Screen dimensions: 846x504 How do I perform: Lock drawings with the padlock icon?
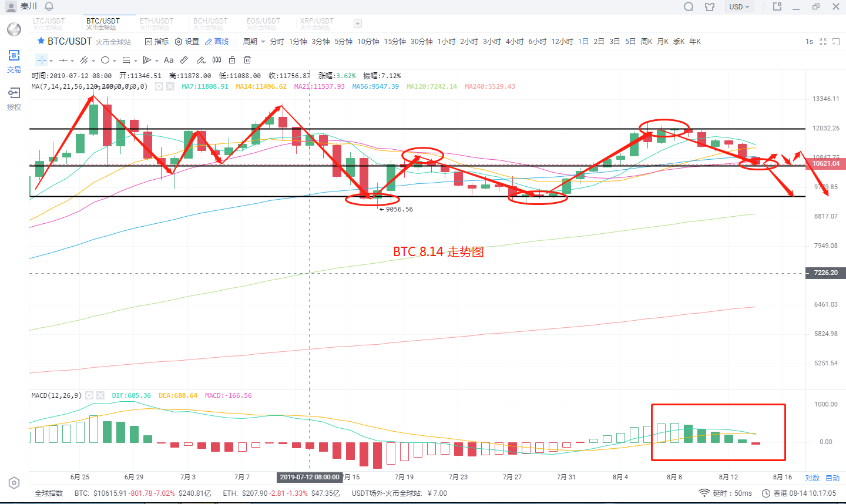coord(232,60)
